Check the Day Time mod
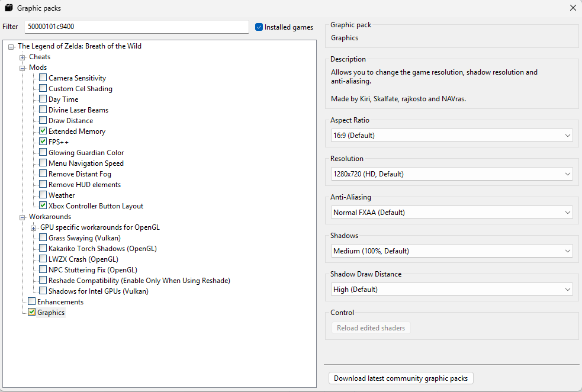582x392 pixels. (43, 99)
